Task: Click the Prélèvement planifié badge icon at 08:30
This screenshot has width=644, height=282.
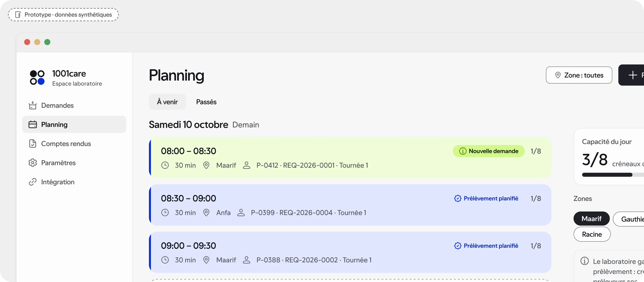Action: point(458,198)
